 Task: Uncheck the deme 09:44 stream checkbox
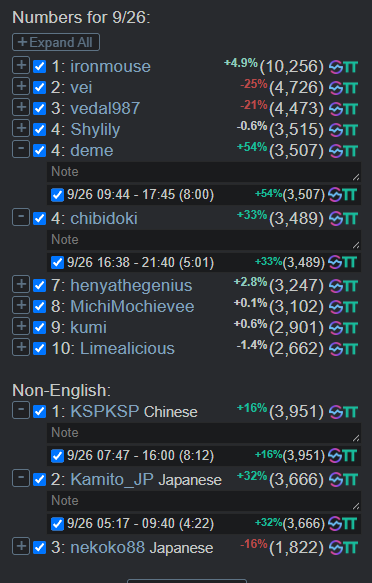pos(57,195)
